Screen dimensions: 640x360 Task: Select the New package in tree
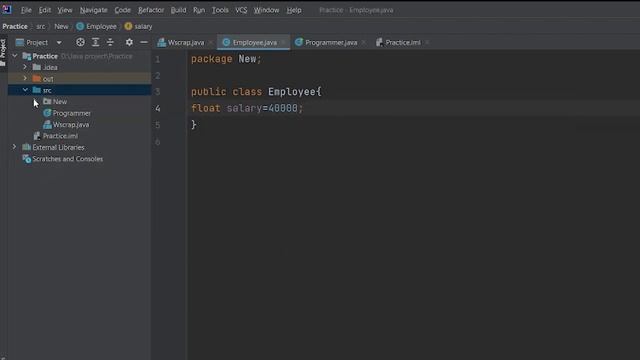79,102
